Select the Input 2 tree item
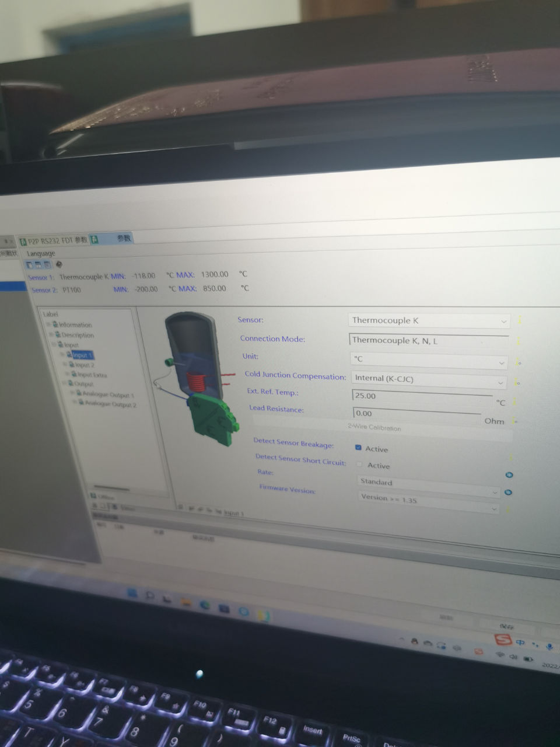Viewport: 560px width, 747px height. click(85, 365)
